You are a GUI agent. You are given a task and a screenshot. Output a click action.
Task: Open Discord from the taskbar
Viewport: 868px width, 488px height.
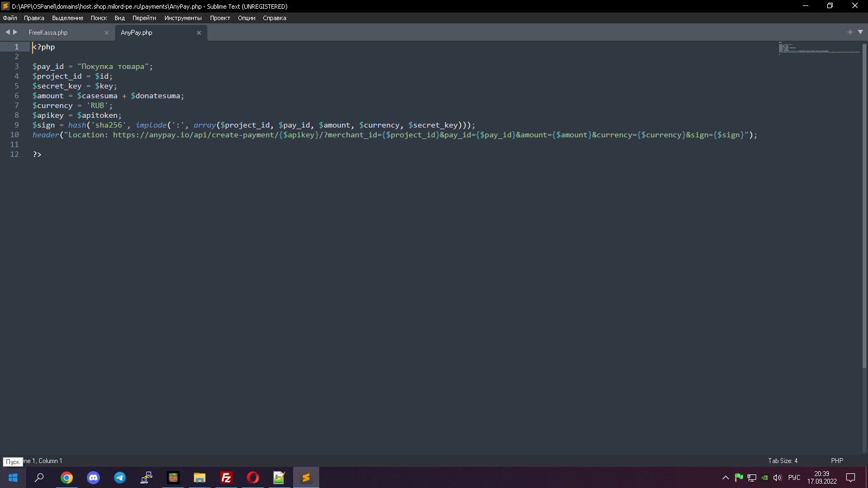93,478
